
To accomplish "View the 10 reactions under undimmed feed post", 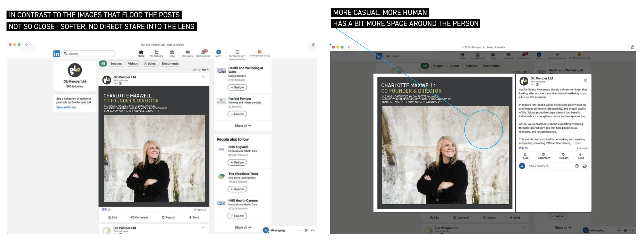I will tap(106, 210).
